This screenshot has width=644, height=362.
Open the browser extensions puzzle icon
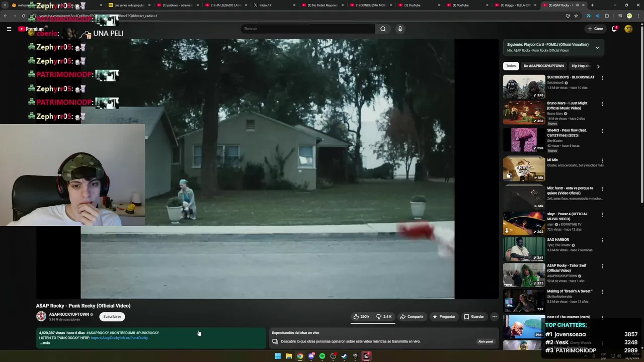(607, 16)
